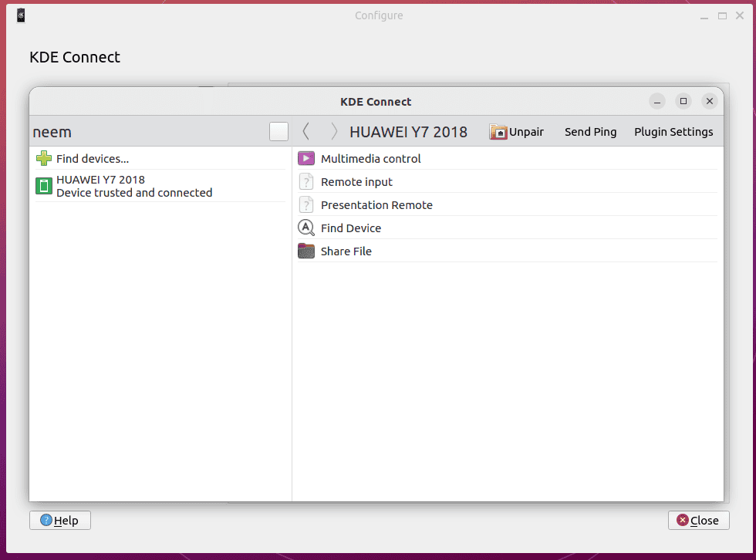Click the square button next to neem

point(278,132)
